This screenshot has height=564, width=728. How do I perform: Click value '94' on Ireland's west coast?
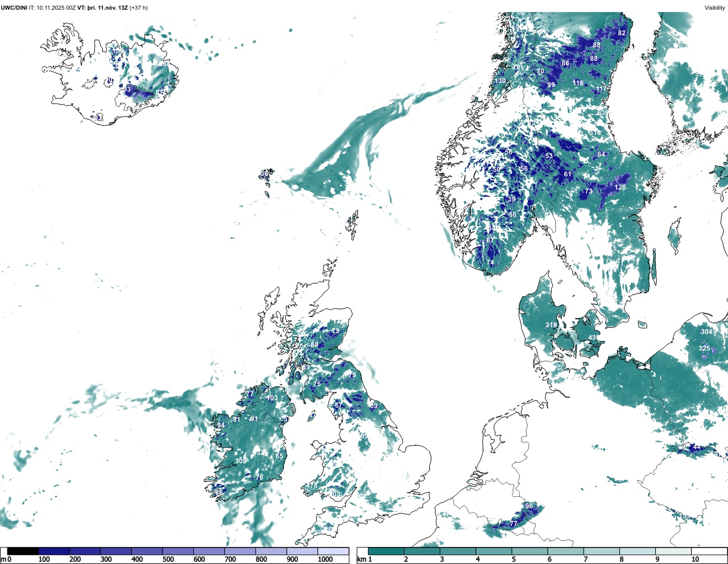[x=221, y=425]
